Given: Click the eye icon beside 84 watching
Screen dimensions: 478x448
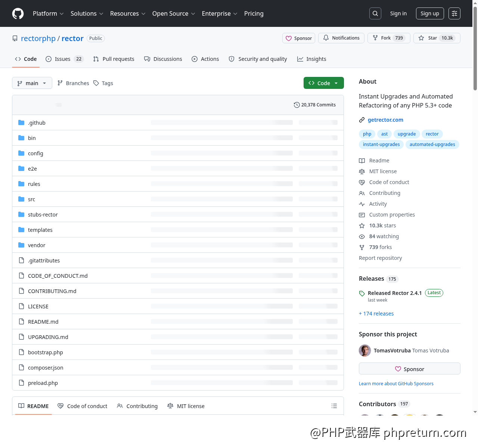Looking at the screenshot, I should pos(362,236).
